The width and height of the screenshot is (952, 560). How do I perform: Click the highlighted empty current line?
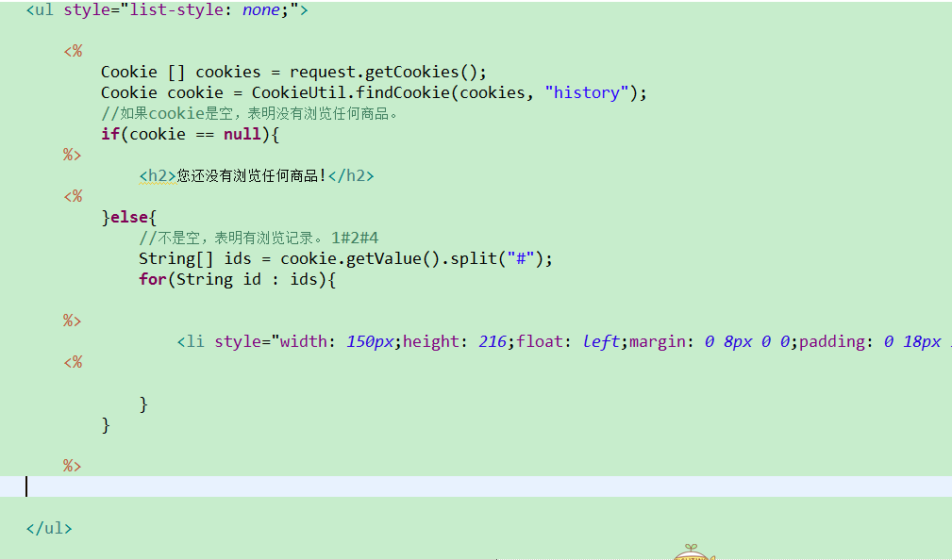(x=472, y=486)
